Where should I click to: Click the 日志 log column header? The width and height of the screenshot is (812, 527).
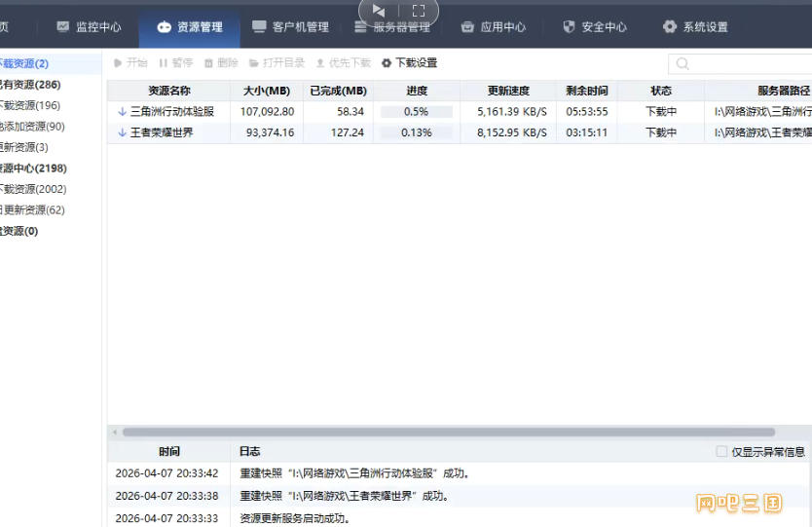pos(249,451)
